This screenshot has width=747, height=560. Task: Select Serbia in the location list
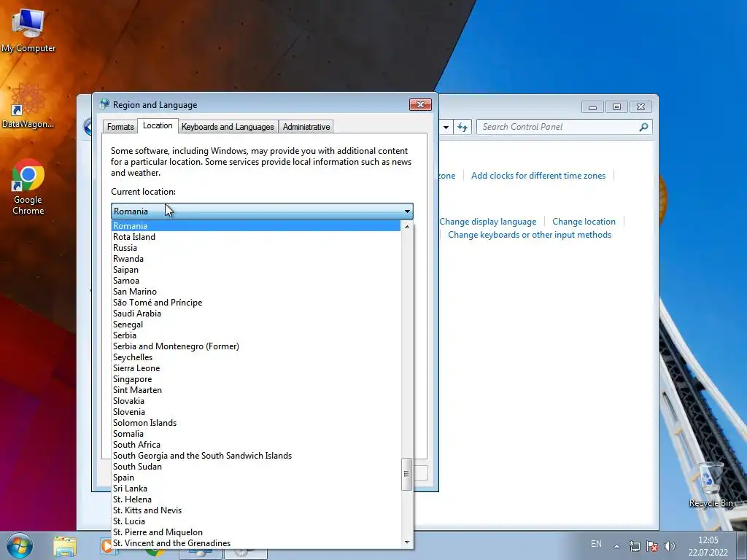tap(256, 335)
